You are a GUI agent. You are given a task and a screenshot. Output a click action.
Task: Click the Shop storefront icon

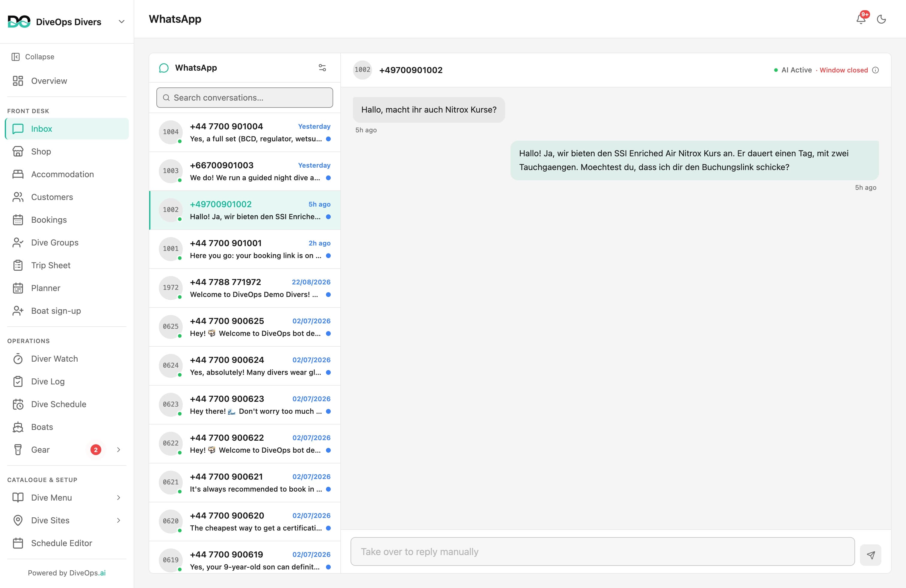coord(18,151)
